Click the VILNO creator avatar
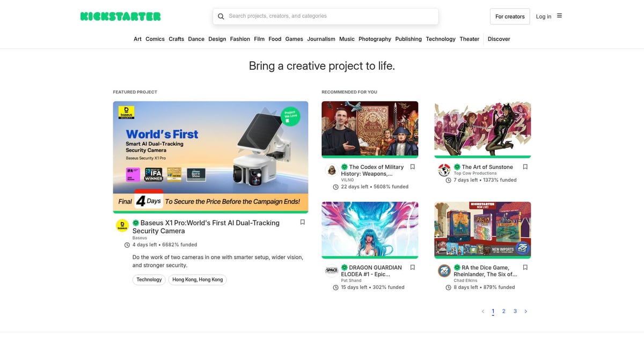The image size is (644, 362). pyautogui.click(x=332, y=171)
